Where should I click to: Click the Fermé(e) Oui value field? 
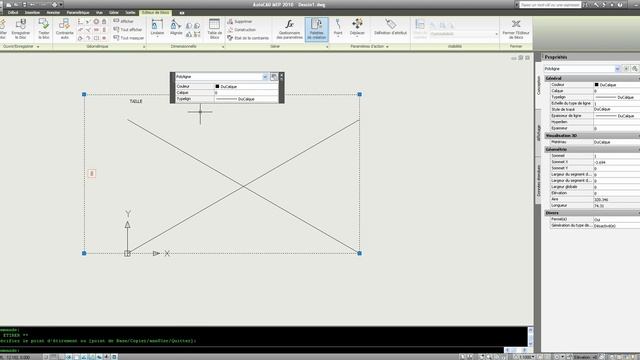pyautogui.click(x=616, y=220)
